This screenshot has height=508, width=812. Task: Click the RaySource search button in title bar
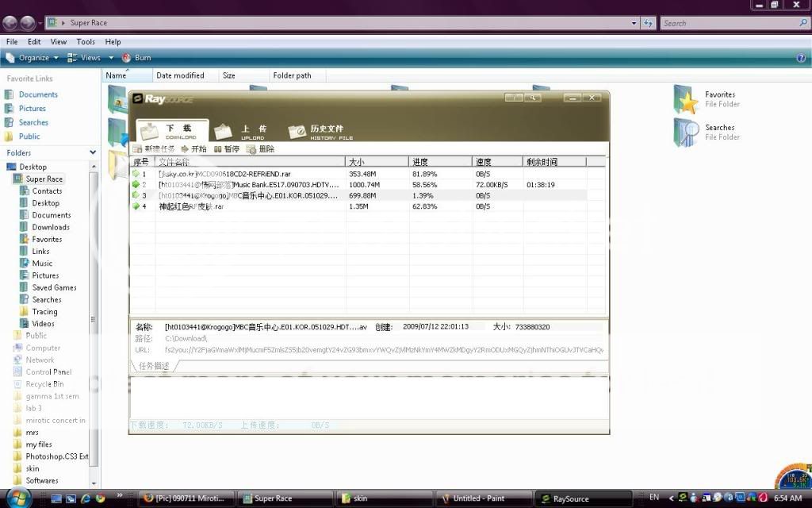(x=533, y=98)
